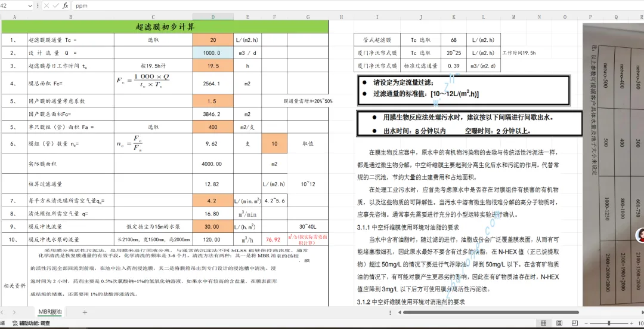Select cell 设计流量 Q =
The image size is (644, 329).
click(70, 53)
